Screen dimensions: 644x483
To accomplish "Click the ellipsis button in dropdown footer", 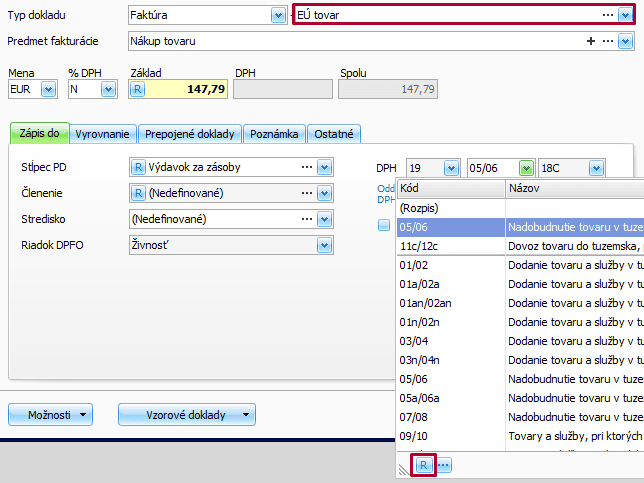I will [443, 465].
